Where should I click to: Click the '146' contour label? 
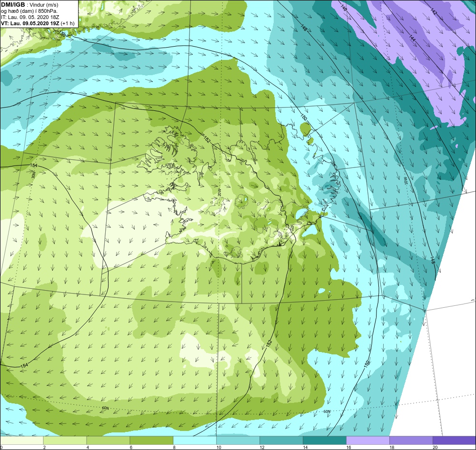coord(344,8)
